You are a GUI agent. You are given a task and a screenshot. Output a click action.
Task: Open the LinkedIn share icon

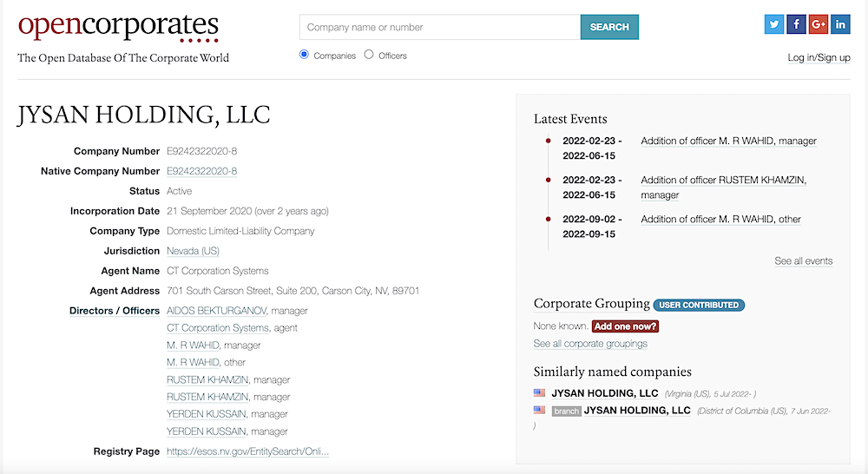pyautogui.click(x=840, y=24)
